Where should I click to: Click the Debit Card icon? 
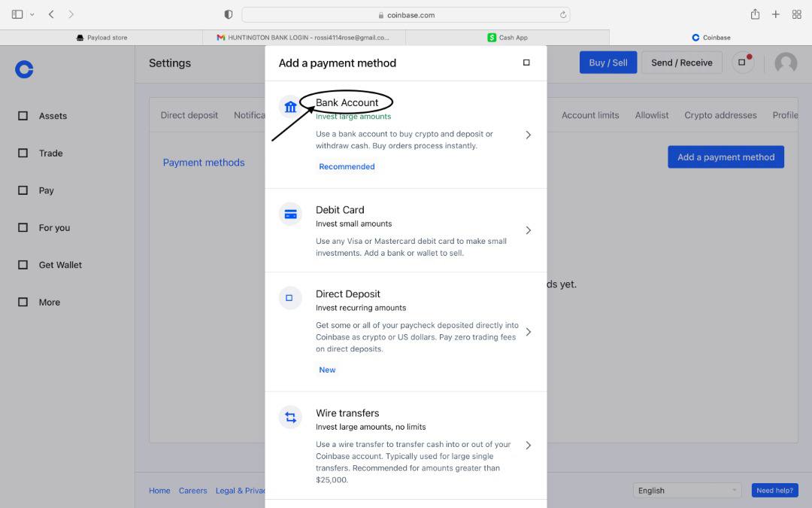[290, 214]
